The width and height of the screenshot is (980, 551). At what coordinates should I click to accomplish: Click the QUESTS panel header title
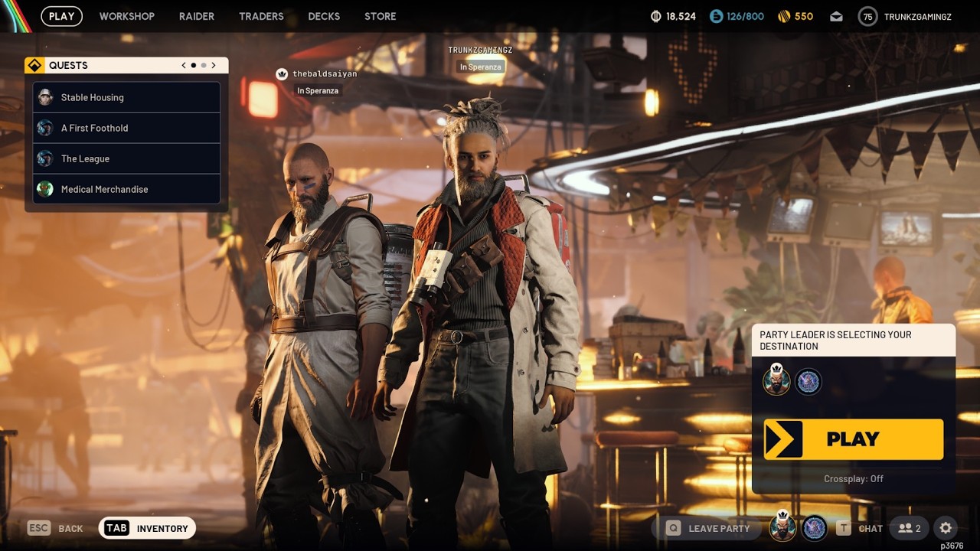tap(68, 65)
